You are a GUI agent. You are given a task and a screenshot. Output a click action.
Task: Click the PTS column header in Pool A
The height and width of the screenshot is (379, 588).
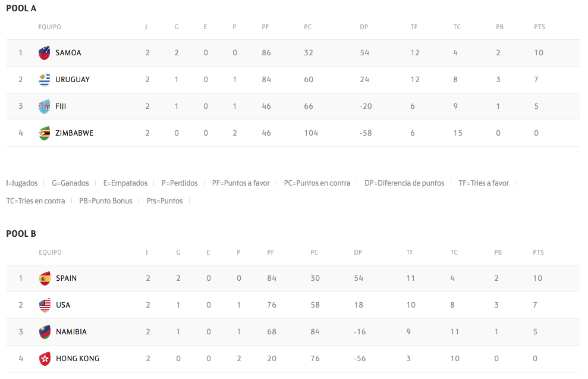(539, 27)
